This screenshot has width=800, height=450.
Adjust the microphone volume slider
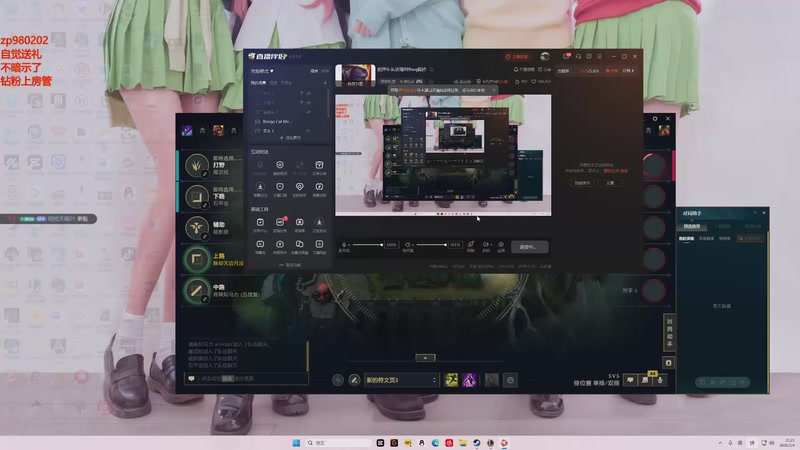click(x=367, y=245)
